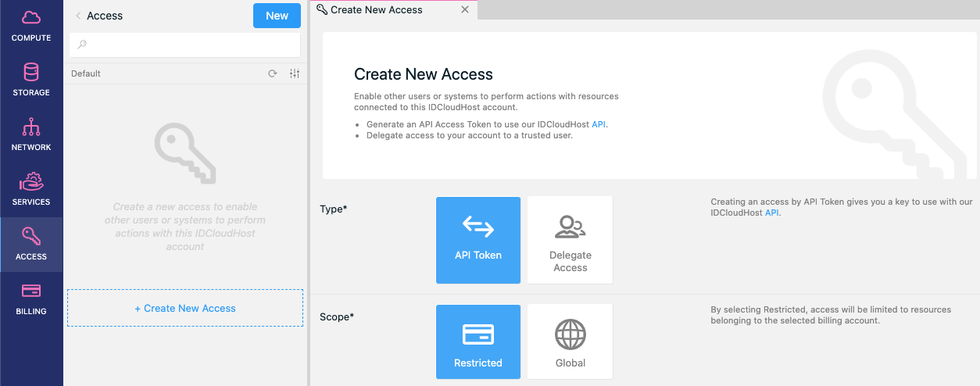Screen dimensions: 980x386
Task: Open the list filter settings icon
Action: pos(295,73)
